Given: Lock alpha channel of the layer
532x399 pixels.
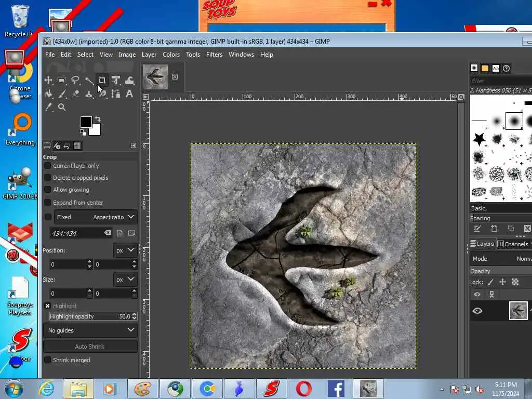Looking at the screenshot, I should 515,282.
